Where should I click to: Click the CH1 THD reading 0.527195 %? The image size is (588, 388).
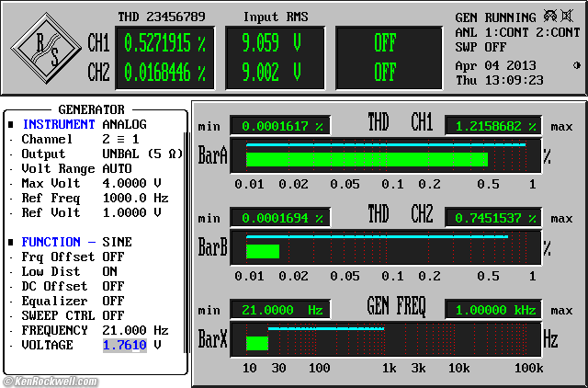[x=165, y=43]
